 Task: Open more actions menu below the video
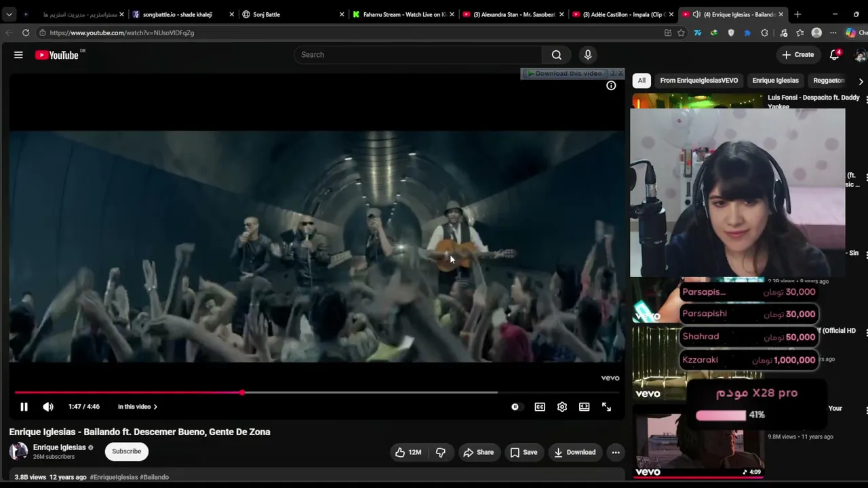[x=616, y=452]
